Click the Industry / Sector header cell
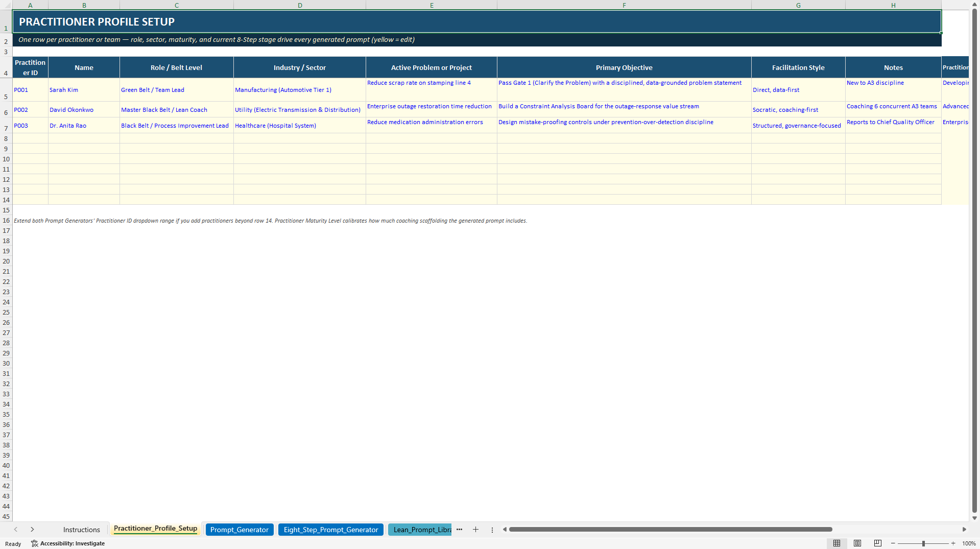Image resolution: width=980 pixels, height=549 pixels. pos(300,67)
